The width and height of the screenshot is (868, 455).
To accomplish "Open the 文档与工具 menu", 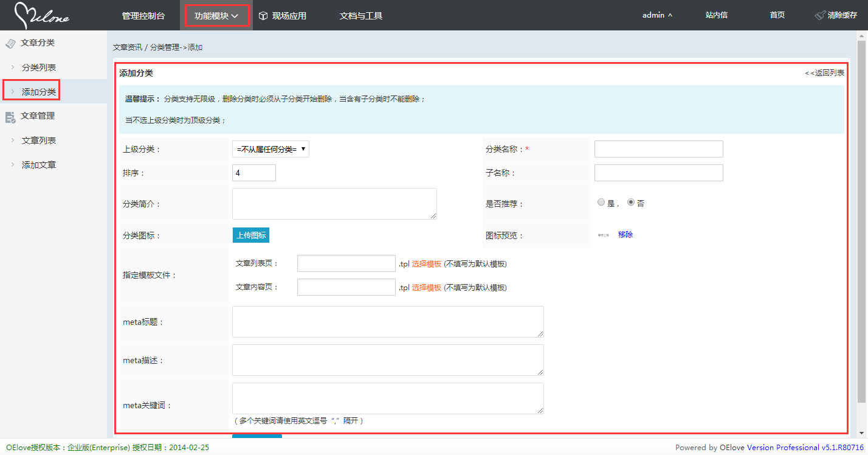I will click(x=361, y=16).
